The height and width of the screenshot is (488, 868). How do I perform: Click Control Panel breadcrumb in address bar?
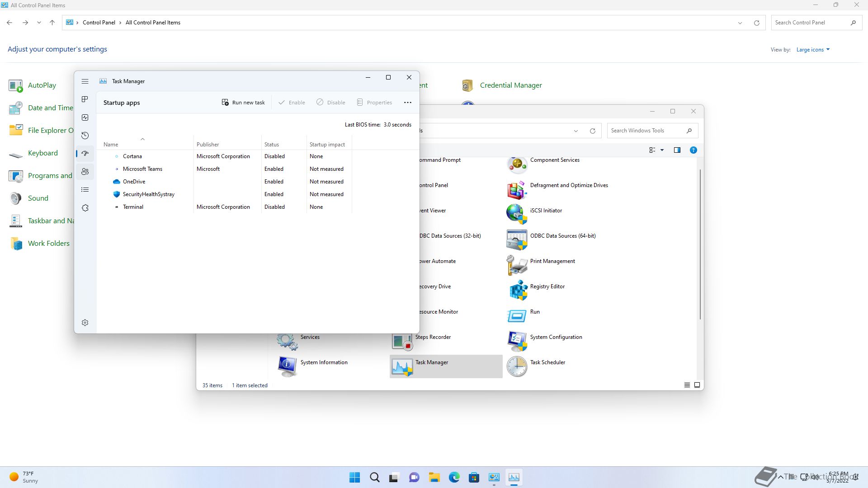click(99, 23)
